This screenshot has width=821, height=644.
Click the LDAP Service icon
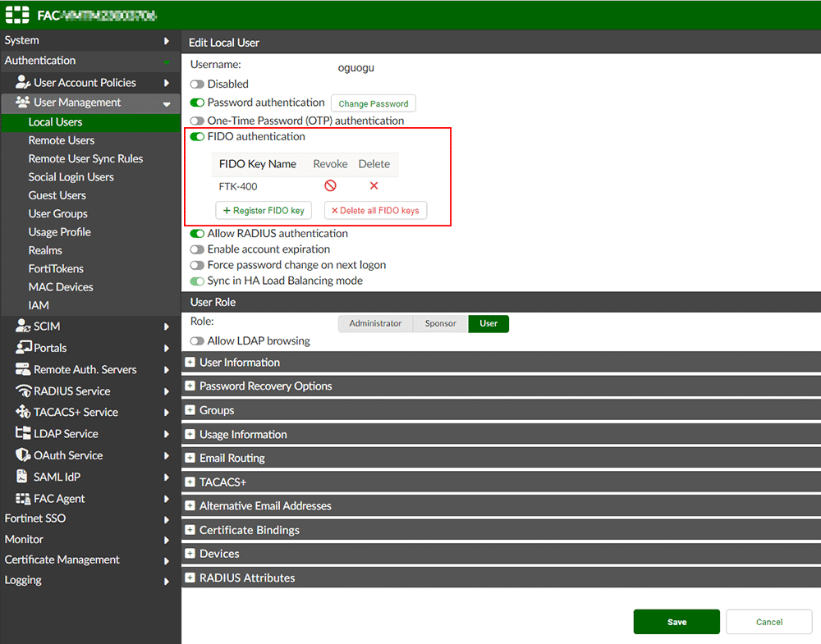point(23,433)
